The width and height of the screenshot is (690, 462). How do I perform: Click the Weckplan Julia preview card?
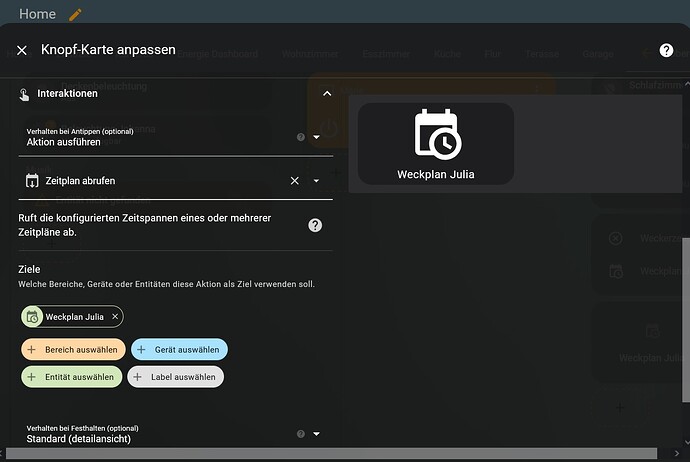coord(436,144)
